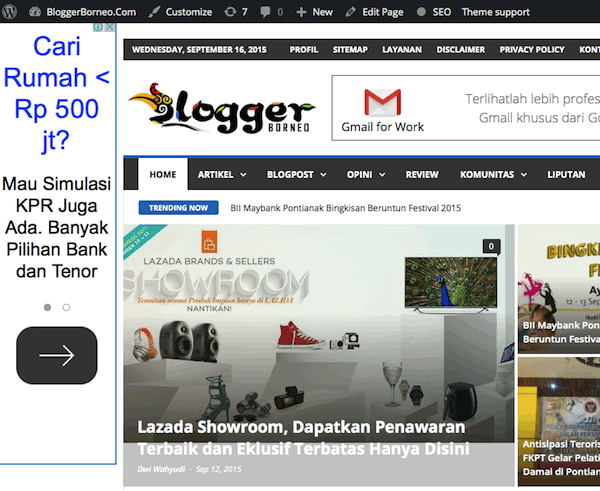The image size is (600, 491).
Task: Expand the BLOGPOST menu chevron
Action: (323, 175)
